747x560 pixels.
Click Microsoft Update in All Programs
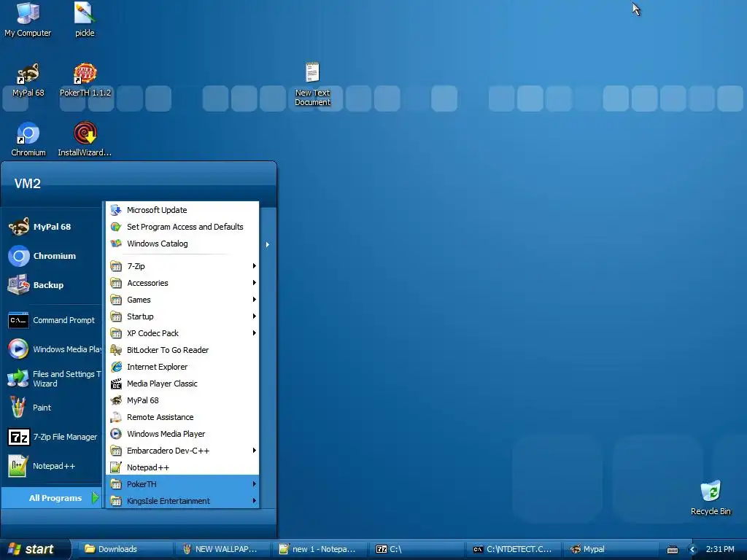click(182, 210)
